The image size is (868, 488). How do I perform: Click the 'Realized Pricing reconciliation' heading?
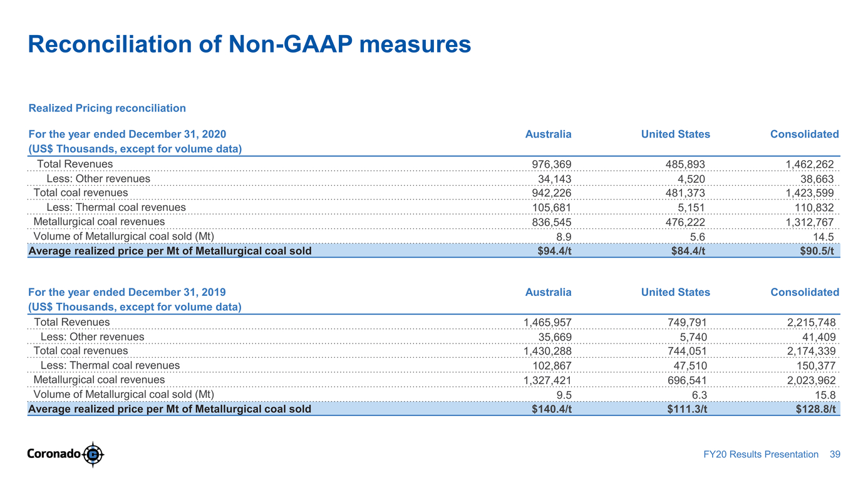click(107, 108)
